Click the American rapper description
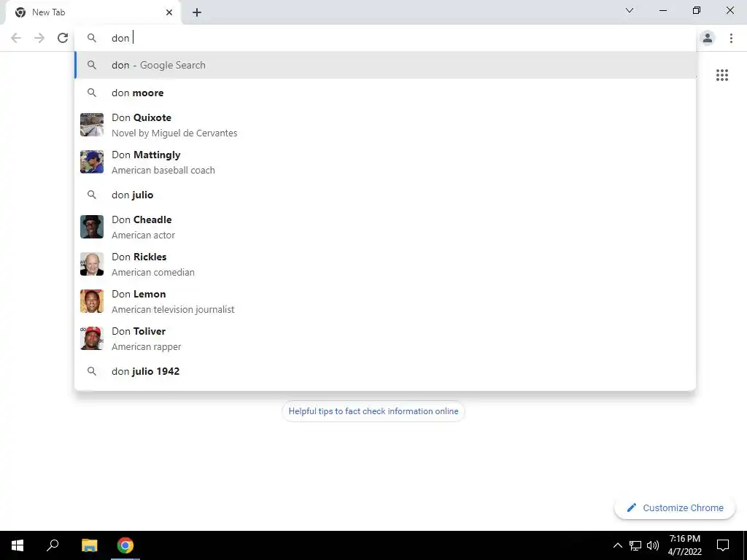This screenshot has height=560, width=747. (146, 346)
